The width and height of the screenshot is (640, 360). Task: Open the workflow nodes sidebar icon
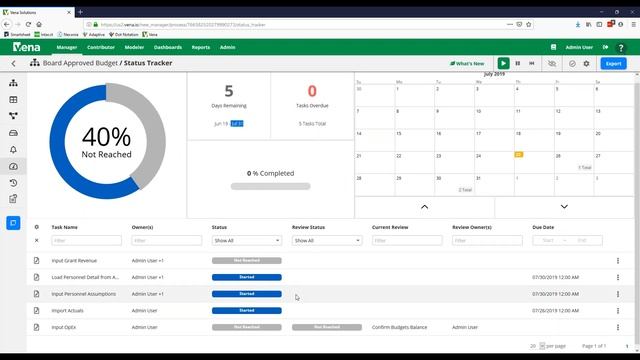pyautogui.click(x=13, y=116)
